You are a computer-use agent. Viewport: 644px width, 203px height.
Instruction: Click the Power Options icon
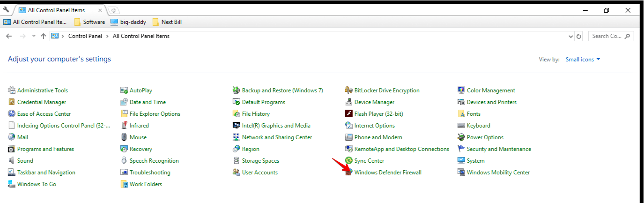click(461, 137)
